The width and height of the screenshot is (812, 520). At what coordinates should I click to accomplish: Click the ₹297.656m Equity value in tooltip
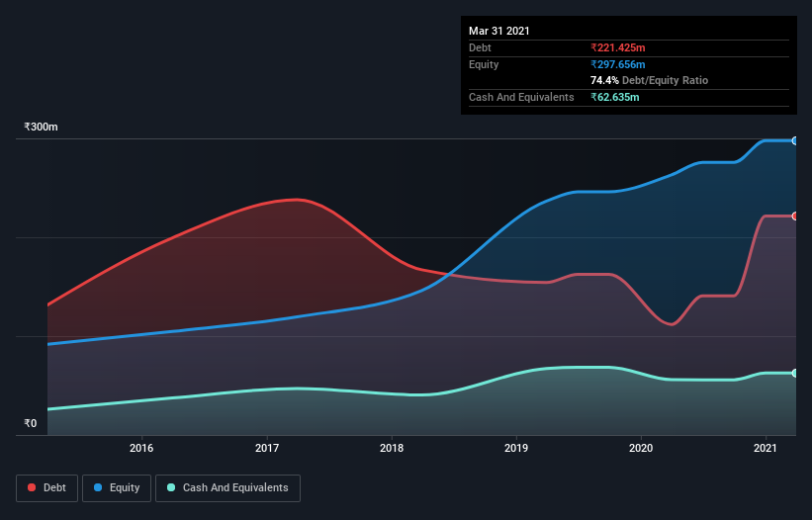[618, 64]
